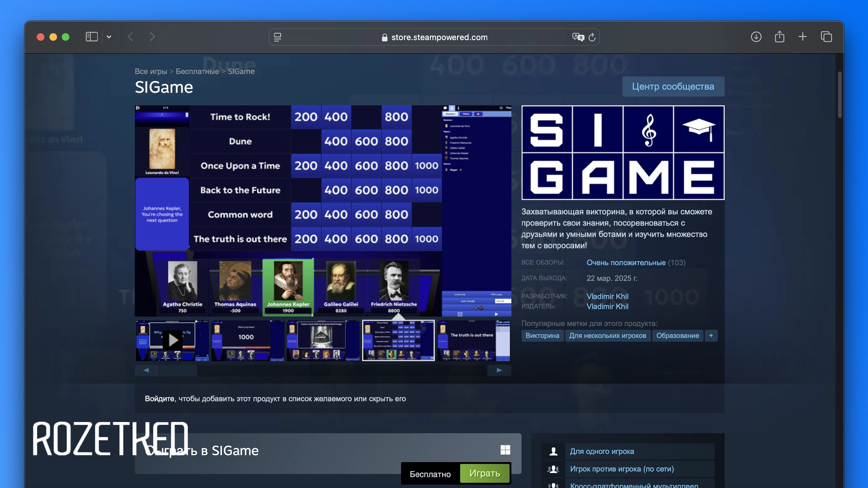Click the translate page icon
Viewport: 868px width, 488px height.
click(x=578, y=37)
